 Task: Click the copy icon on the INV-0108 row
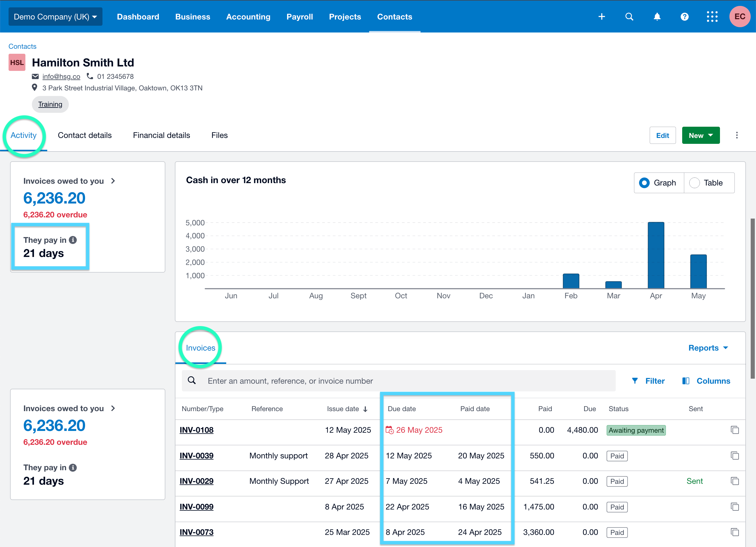735,430
